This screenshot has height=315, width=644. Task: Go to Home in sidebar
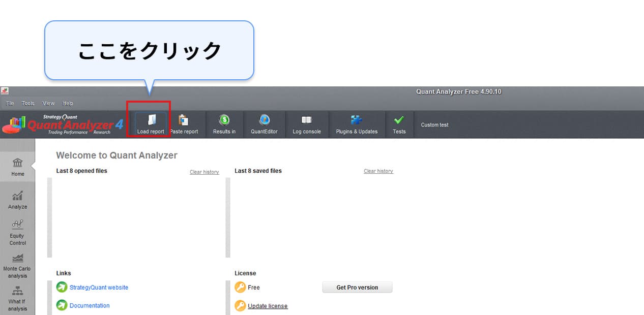[x=18, y=167]
